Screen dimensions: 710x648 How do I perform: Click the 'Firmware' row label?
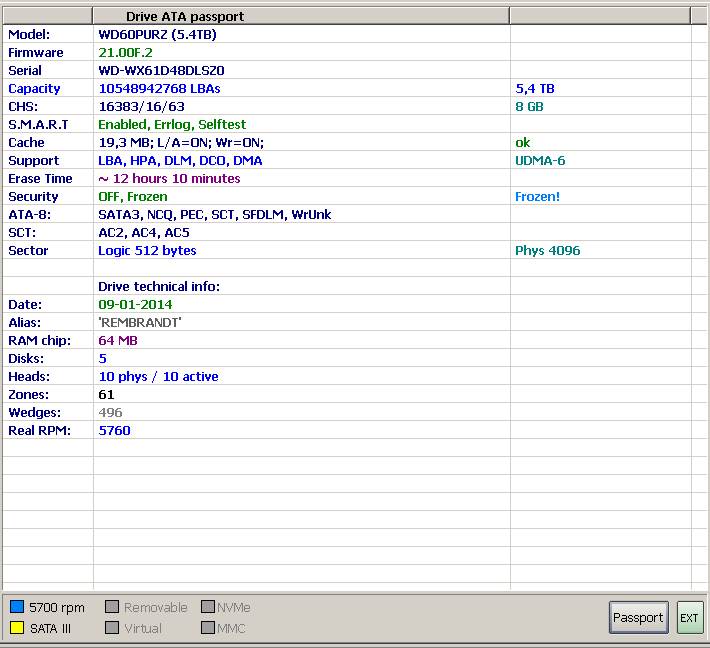(36, 53)
